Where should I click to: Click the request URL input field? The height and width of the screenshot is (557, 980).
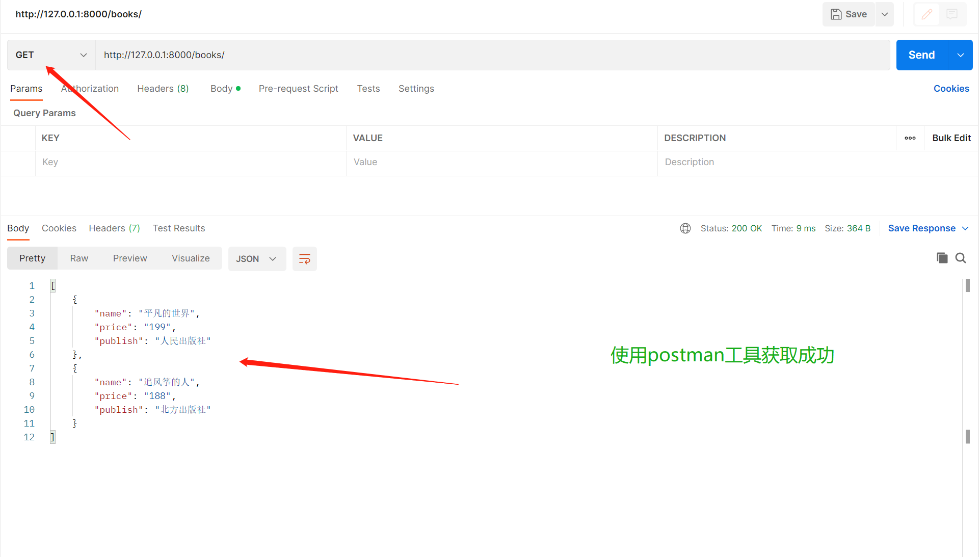point(489,55)
